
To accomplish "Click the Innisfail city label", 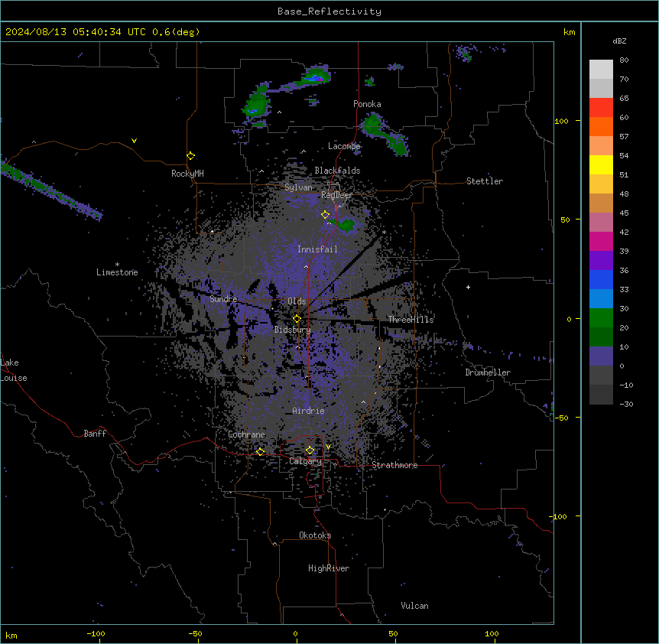I will point(317,249).
